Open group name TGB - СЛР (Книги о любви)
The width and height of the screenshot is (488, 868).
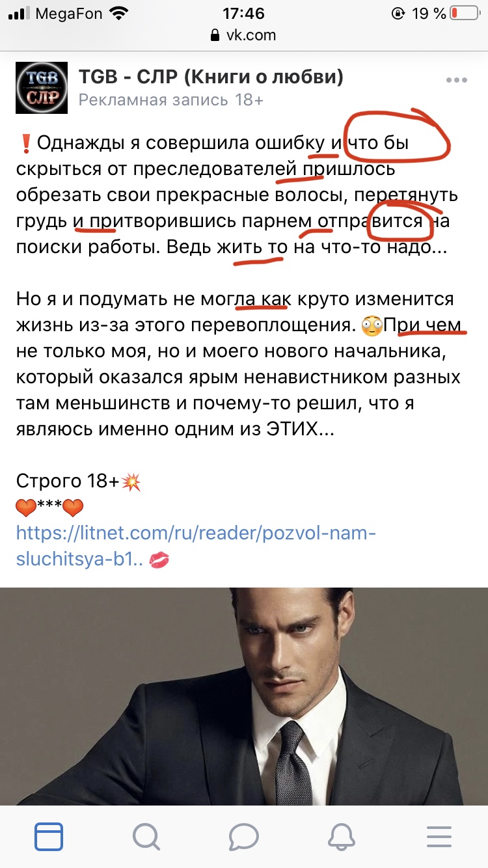tap(211, 77)
